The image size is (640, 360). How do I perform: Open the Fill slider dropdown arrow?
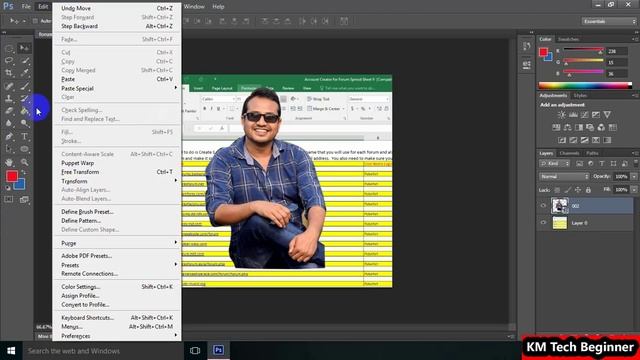634,190
